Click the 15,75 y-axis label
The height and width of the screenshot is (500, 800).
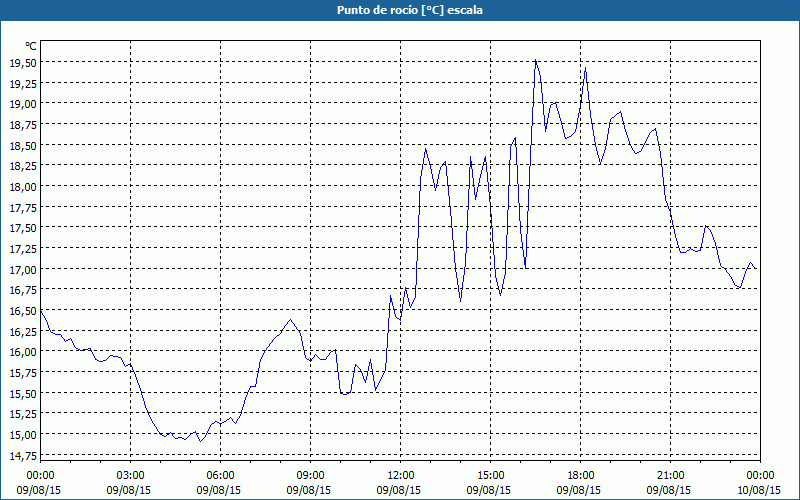coord(23,373)
